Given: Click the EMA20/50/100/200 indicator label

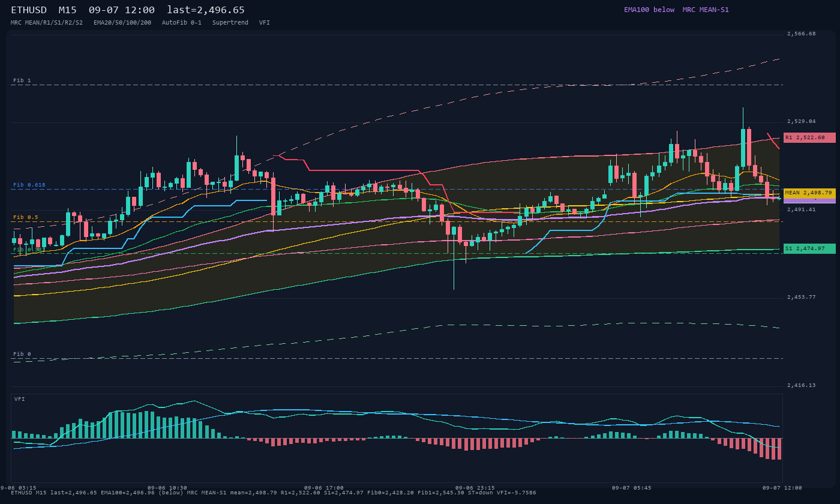Looking at the screenshot, I should click(x=122, y=22).
